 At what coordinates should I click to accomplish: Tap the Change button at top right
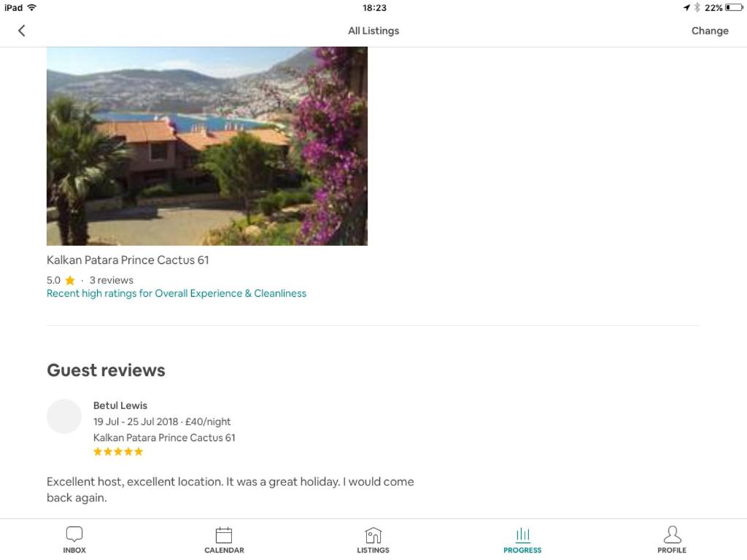pos(710,31)
